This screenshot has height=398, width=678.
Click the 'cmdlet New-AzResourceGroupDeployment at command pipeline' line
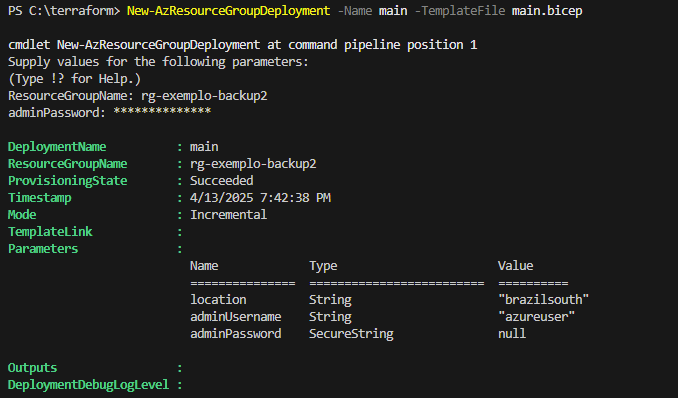pos(242,45)
